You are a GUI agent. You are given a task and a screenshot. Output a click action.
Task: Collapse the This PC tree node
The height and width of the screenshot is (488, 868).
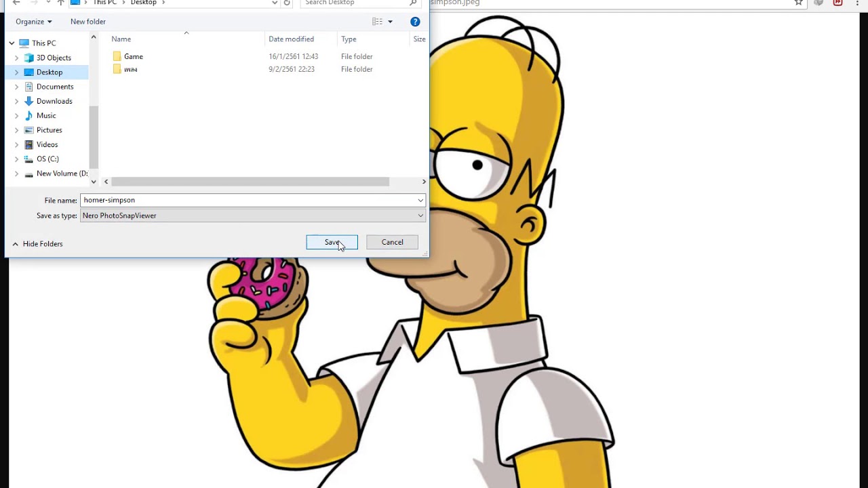12,43
